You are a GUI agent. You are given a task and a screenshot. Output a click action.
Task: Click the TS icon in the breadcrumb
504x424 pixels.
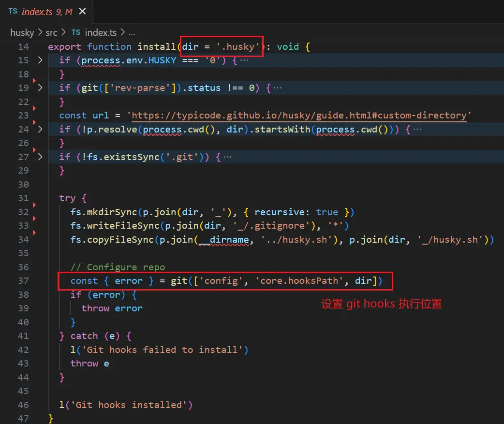click(x=76, y=32)
